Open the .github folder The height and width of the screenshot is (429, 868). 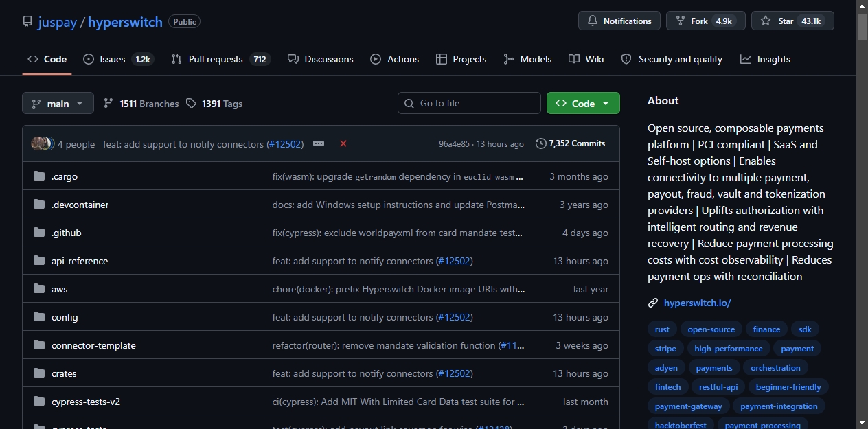pyautogui.click(x=67, y=233)
